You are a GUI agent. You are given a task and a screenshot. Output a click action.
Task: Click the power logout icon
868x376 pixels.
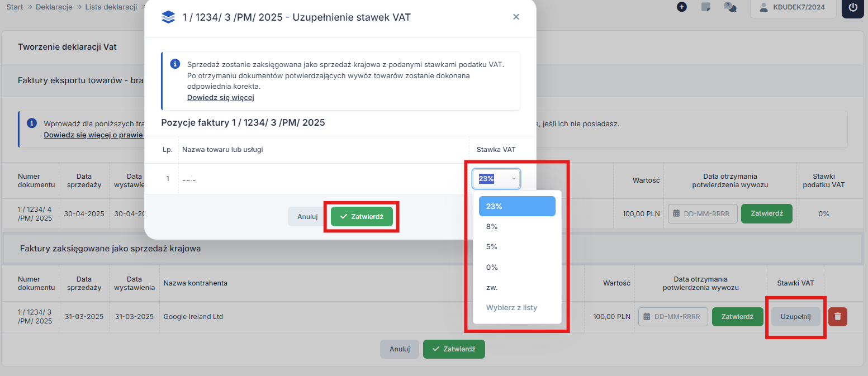(x=853, y=7)
